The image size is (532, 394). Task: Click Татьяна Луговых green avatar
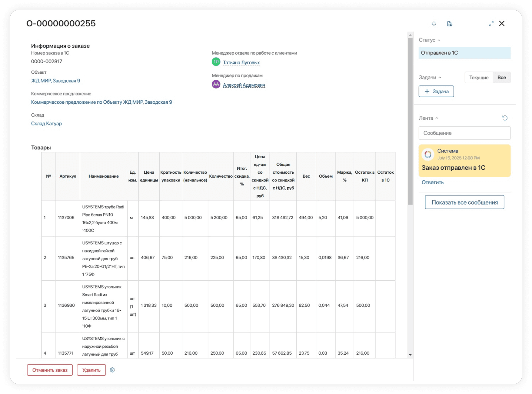point(216,62)
